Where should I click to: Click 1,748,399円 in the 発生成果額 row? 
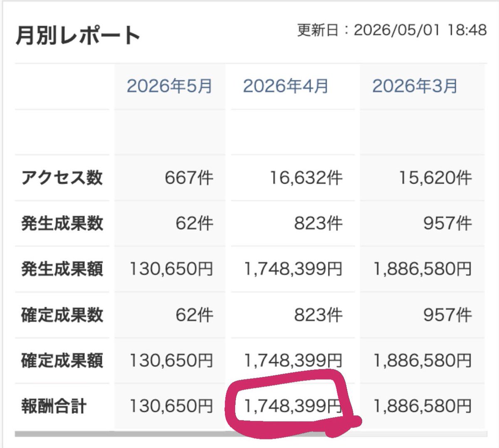coord(293,270)
